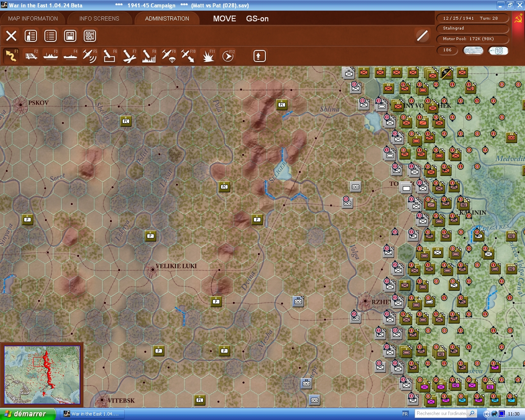Select the F3 naval transport mode icon

click(x=51, y=56)
